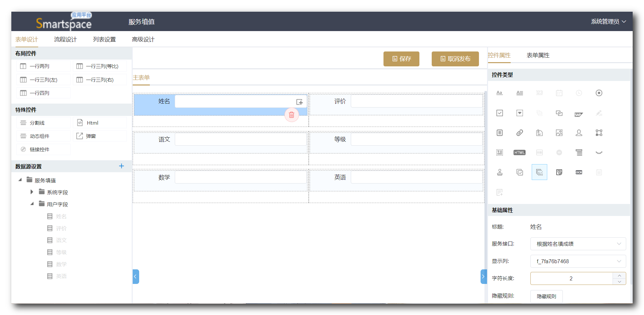Select the checkbox control type
644x315 pixels.
coord(500,113)
